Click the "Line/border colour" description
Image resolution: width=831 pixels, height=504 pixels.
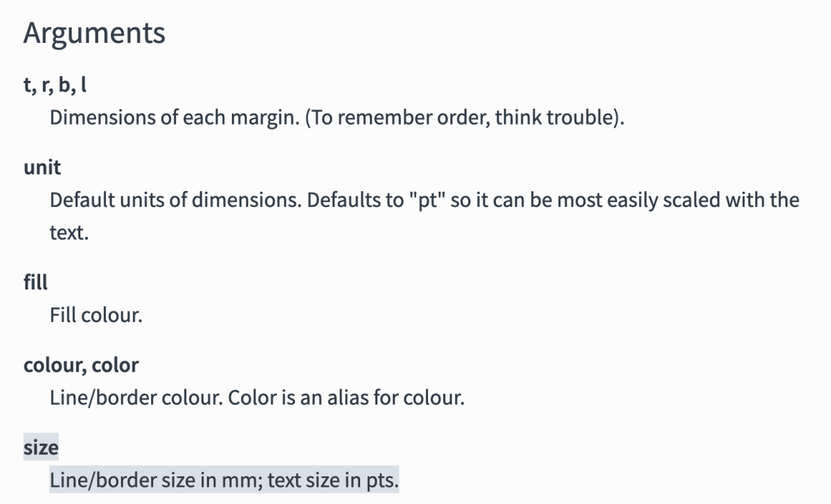[x=136, y=398]
